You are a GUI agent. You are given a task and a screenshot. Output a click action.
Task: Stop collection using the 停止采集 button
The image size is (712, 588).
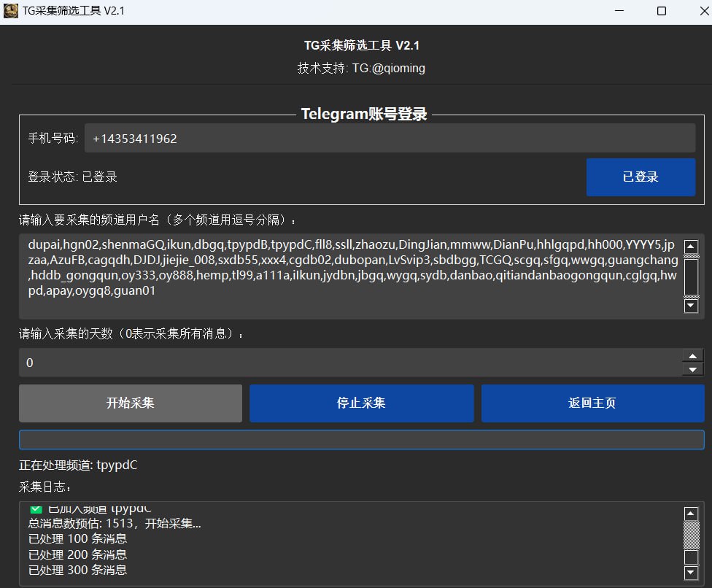(x=361, y=403)
